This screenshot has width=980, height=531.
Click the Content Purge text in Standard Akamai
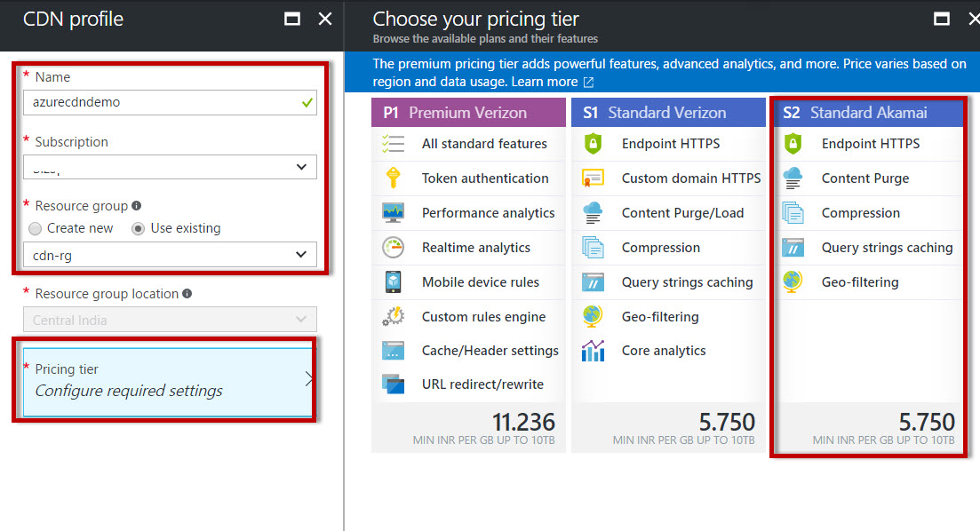865,178
